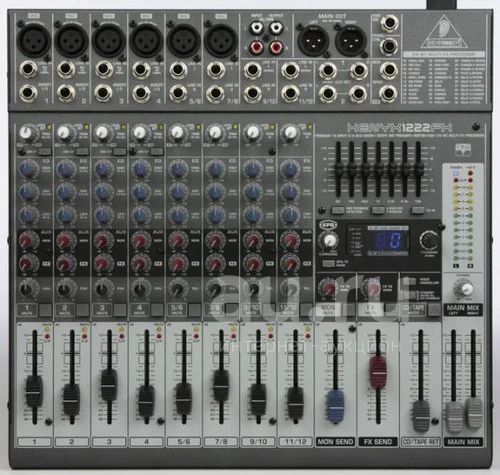Image resolution: width=500 pixels, height=475 pixels.
Task: Click the channel 2 XLR mic input
Action: point(71,40)
